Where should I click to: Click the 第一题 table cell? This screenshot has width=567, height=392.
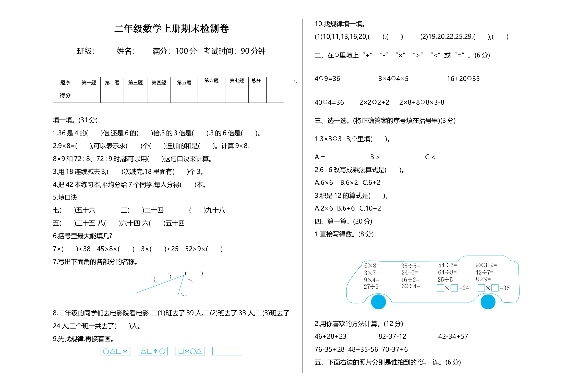click(89, 83)
